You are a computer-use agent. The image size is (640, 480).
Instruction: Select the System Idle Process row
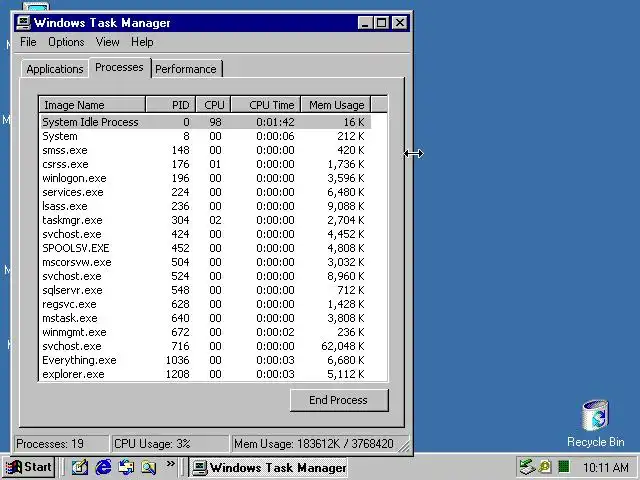[x=206, y=122]
